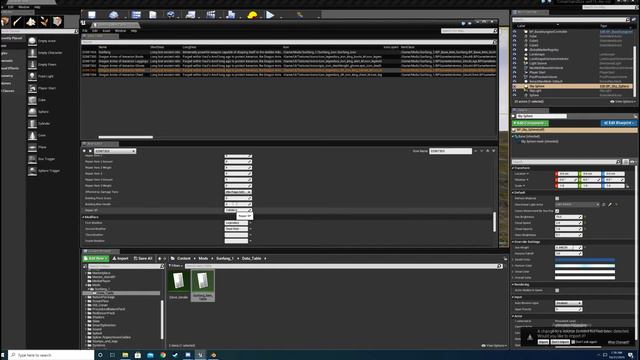Toggle the Refresh Material checkbox
Viewport: 640px width, 360px height.
(x=557, y=198)
